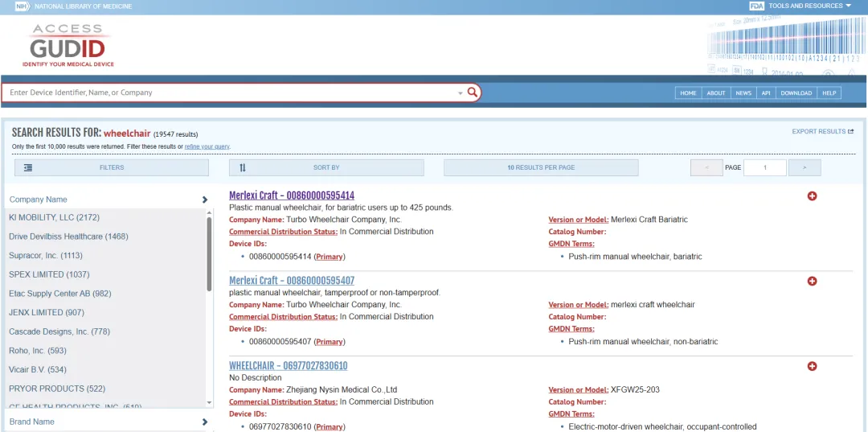This screenshot has width=868, height=432.
Task: Select 'Push-rim manual wheelchair, bariatric' text
Action: click(x=636, y=257)
